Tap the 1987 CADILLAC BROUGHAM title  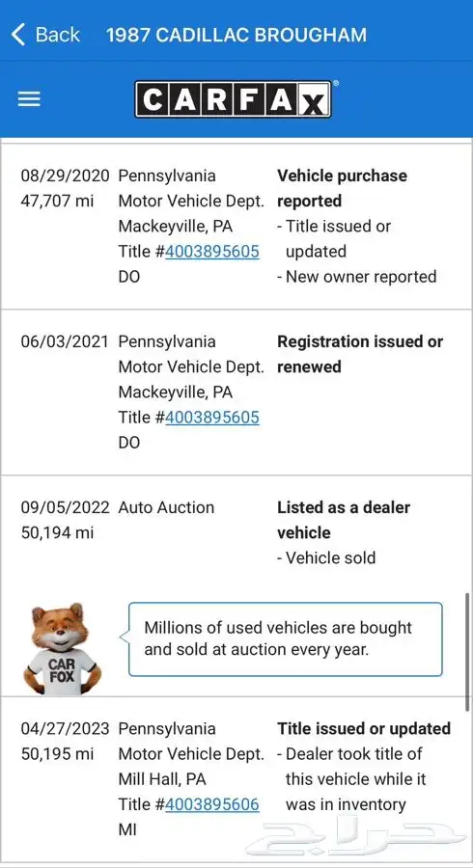point(236,35)
